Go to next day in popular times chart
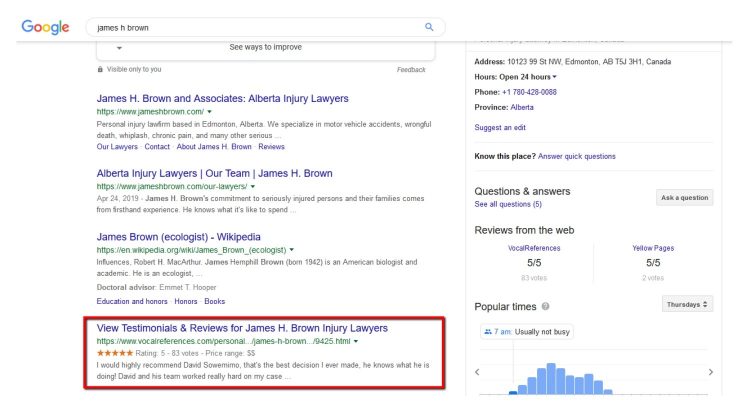This screenshot has height=416, width=742. 710,372
